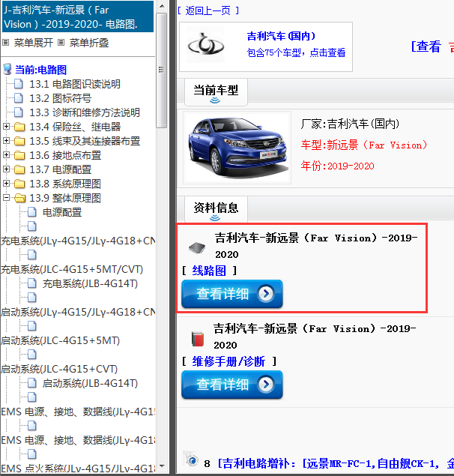This screenshot has height=476, width=454.
Task: Click folder icon of 13.8 系统原理图
Action: coord(19,184)
